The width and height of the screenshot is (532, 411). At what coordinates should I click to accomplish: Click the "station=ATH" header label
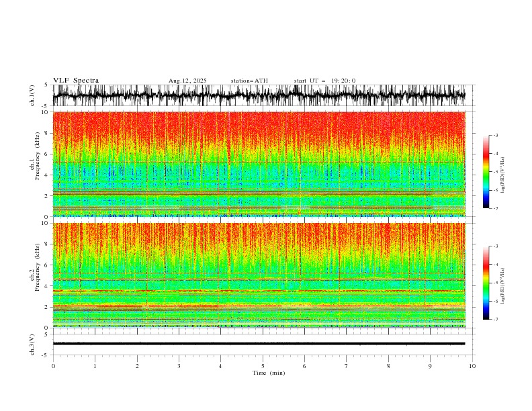click(249, 81)
